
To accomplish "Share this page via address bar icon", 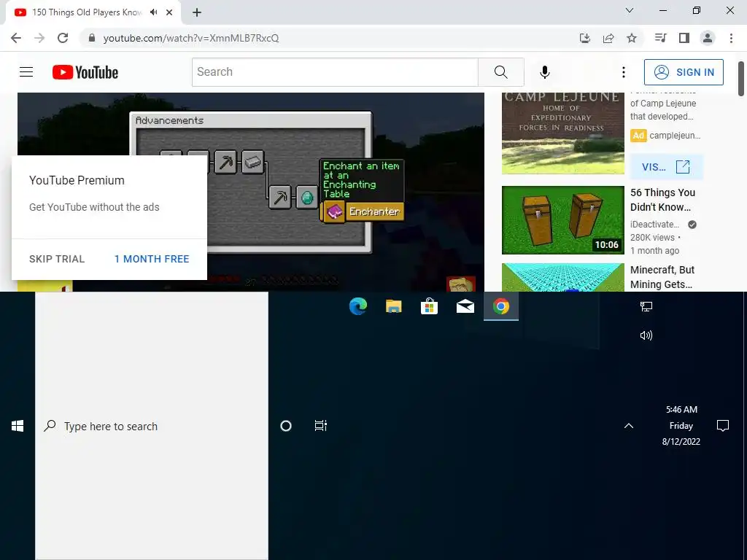I will coord(608,38).
